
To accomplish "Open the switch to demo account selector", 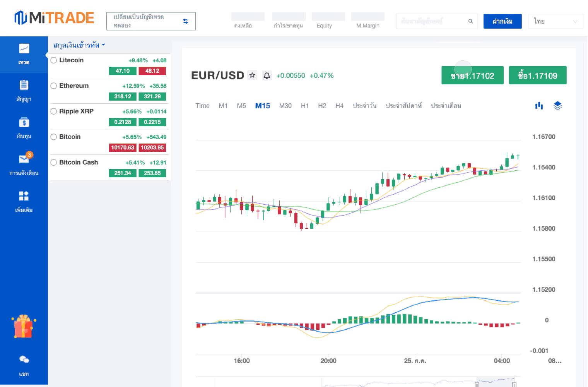I will pyautogui.click(x=151, y=21).
